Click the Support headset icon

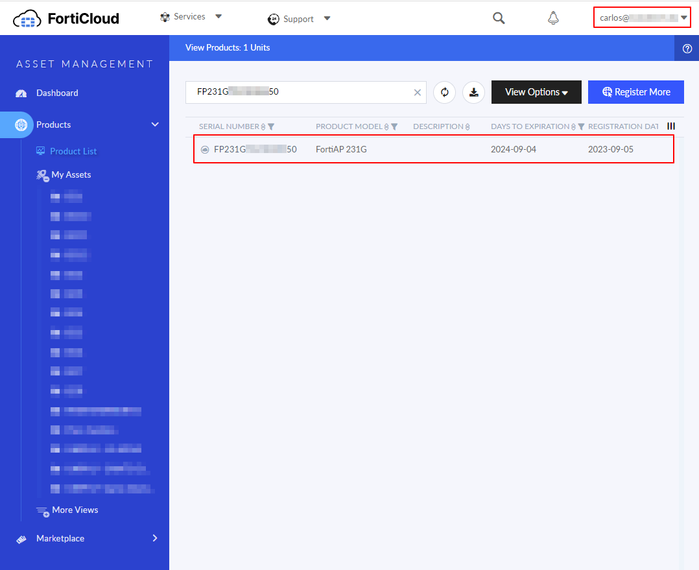tap(273, 19)
